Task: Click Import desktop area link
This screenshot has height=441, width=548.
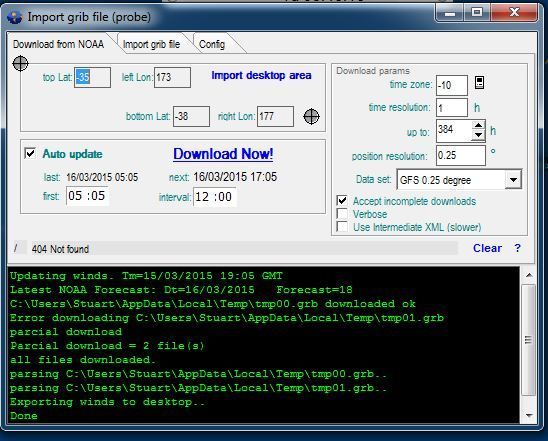Action: coord(261,75)
